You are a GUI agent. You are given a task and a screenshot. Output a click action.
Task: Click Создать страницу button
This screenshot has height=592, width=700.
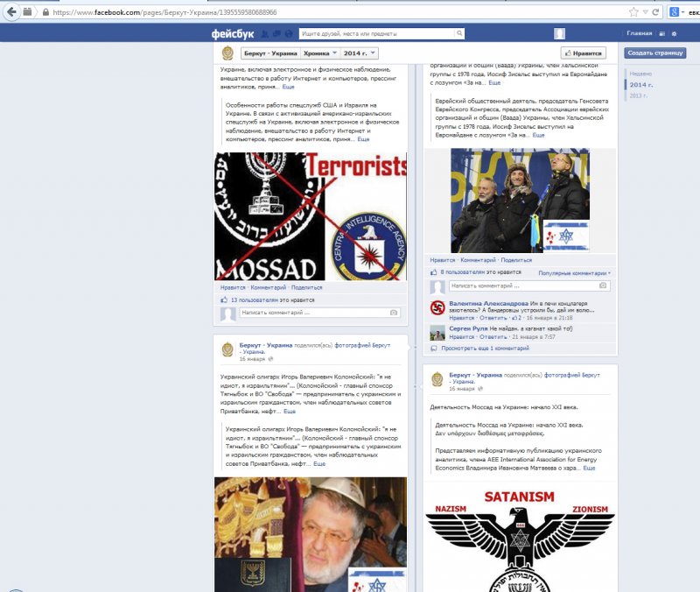point(654,53)
